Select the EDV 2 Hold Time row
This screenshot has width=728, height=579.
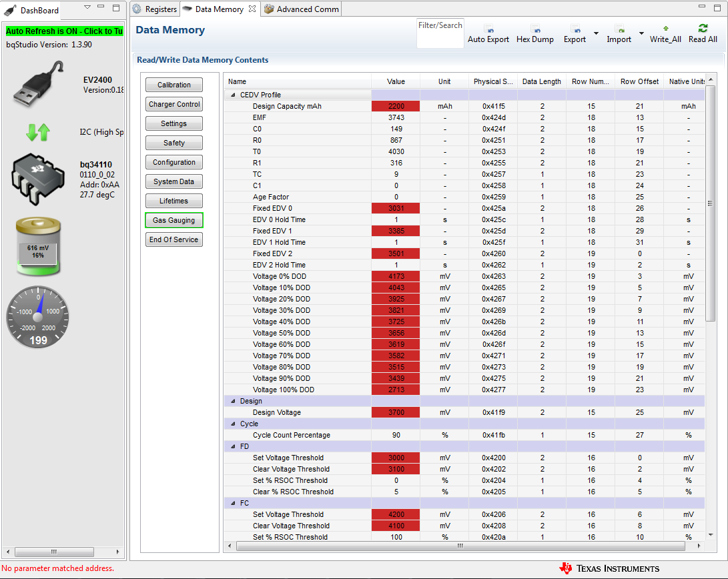[x=464, y=265]
